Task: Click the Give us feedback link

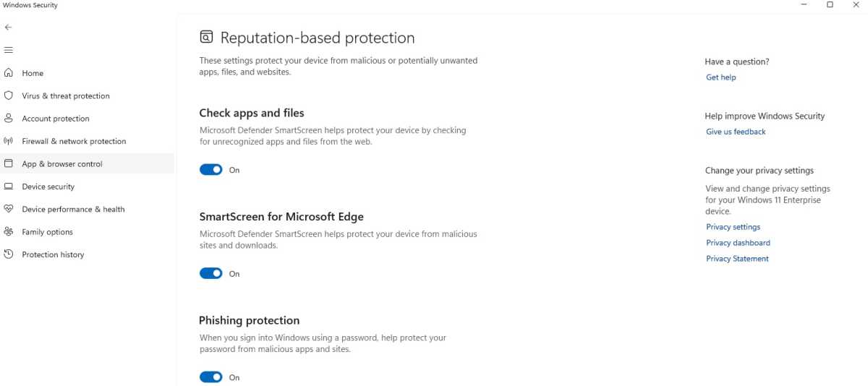Action: pos(736,132)
